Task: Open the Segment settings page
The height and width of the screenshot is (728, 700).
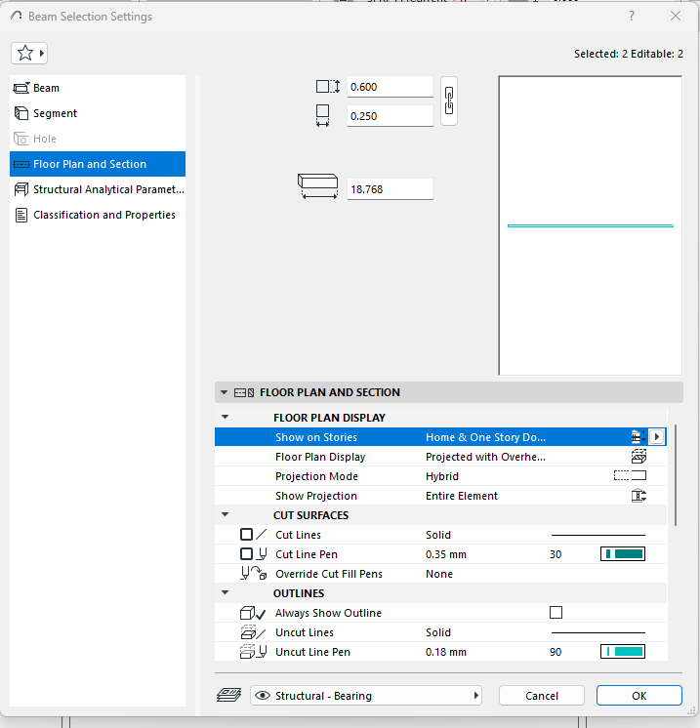Action: coord(98,113)
